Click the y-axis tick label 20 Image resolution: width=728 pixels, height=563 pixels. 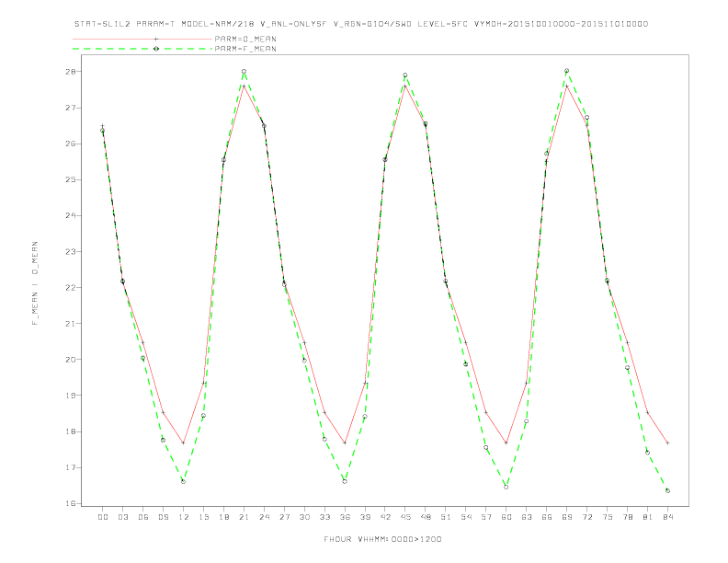[x=71, y=360]
